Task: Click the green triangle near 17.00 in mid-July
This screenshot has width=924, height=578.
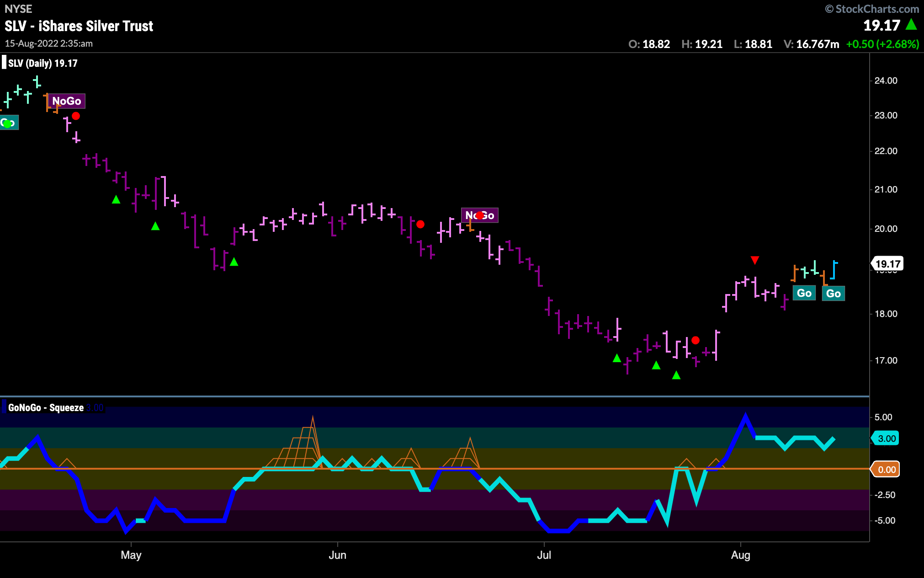Action: click(617, 358)
